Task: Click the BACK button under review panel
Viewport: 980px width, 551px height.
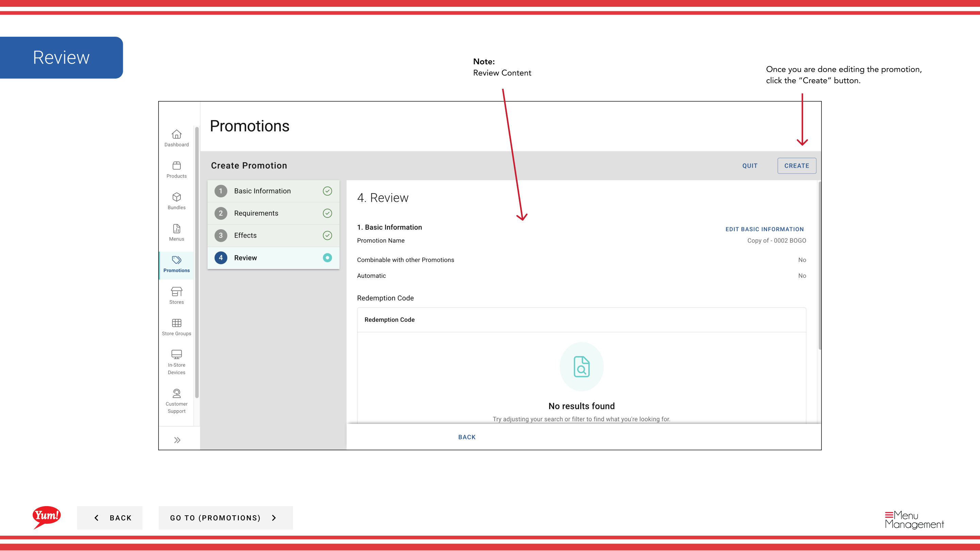Action: tap(467, 437)
